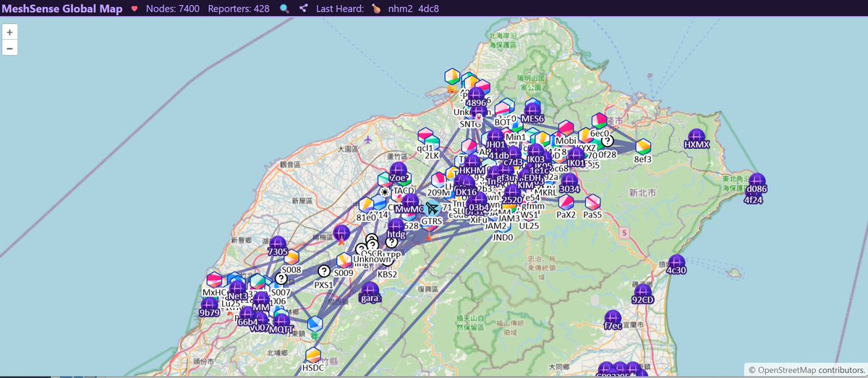Select the 66b4 globe node marker
This screenshot has height=378, width=868.
tap(247, 314)
